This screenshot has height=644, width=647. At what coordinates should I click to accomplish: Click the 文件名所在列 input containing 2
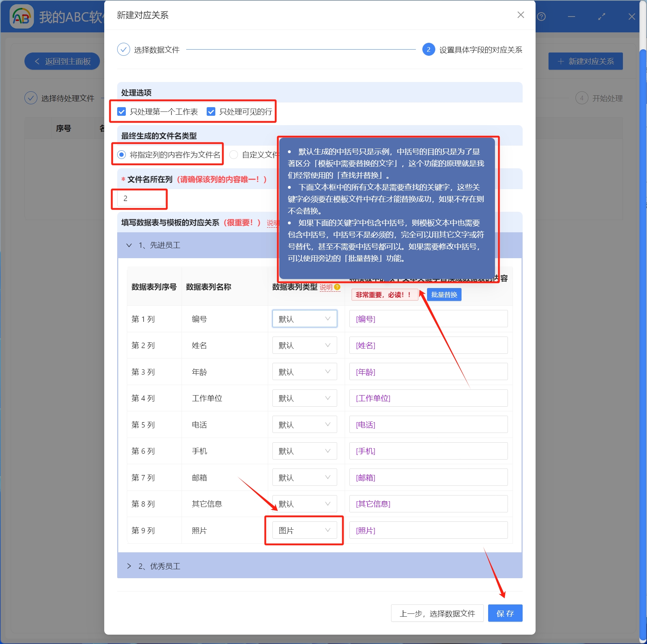[140, 198]
